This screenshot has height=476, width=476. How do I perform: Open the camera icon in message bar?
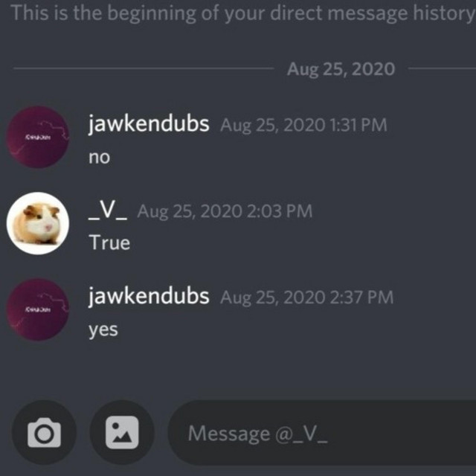pos(44,432)
